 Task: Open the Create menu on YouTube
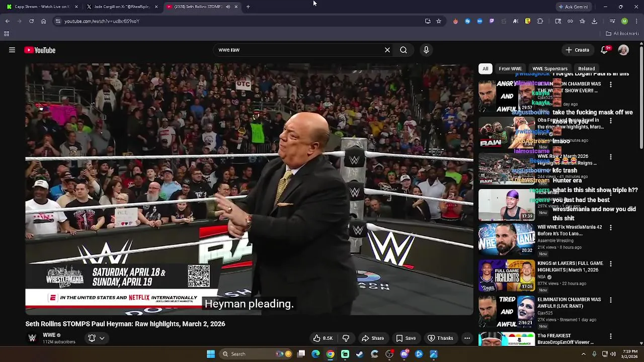pyautogui.click(x=577, y=50)
